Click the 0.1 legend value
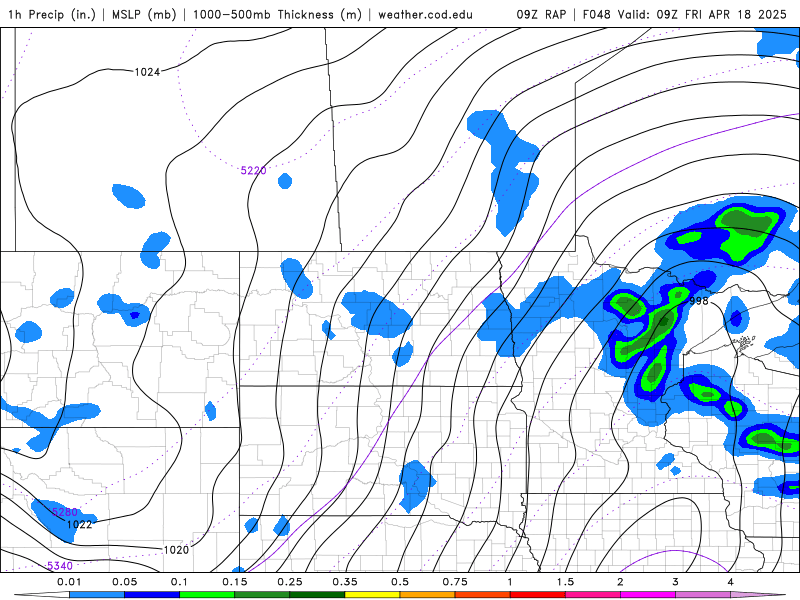This screenshot has height=600, width=800. click(180, 582)
